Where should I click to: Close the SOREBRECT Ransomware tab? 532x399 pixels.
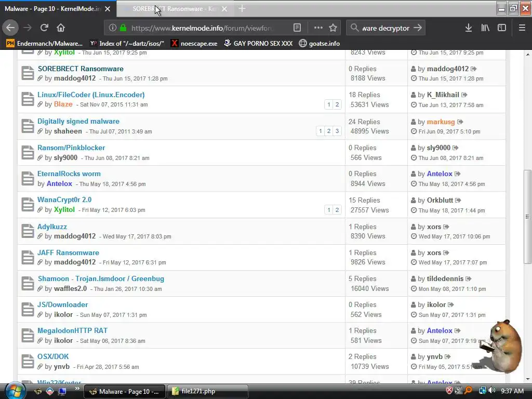click(x=224, y=9)
